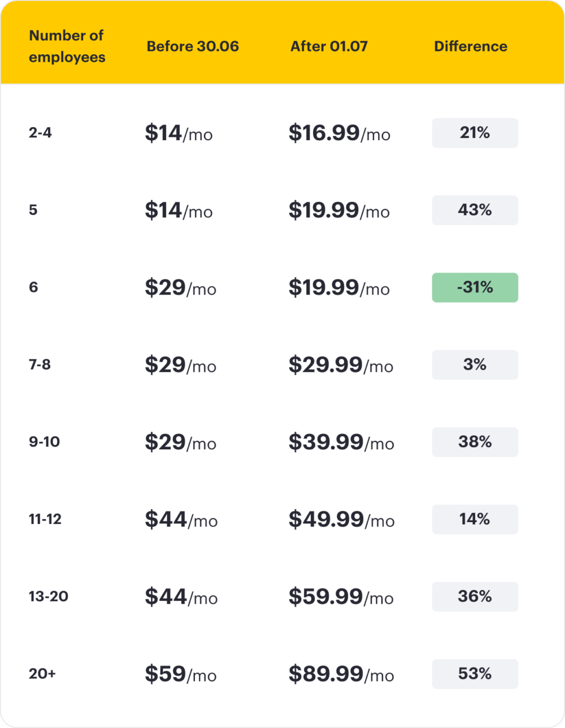
Task: Click the $29.99/mo price for 7-8 employees
Action: tap(341, 365)
